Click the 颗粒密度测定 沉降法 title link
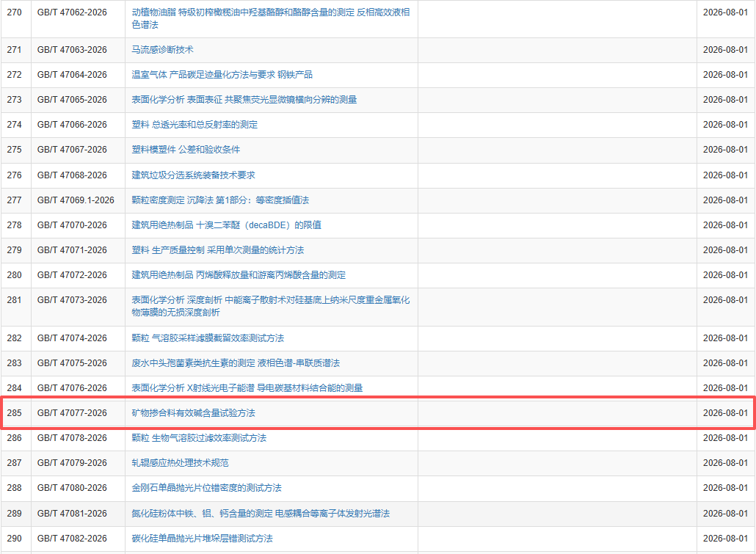The height and width of the screenshot is (554, 756). click(x=220, y=200)
